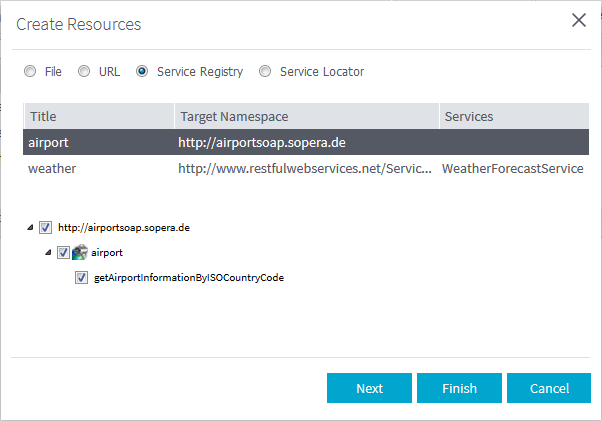Select the File radio button
The image size is (602, 421).
point(30,72)
